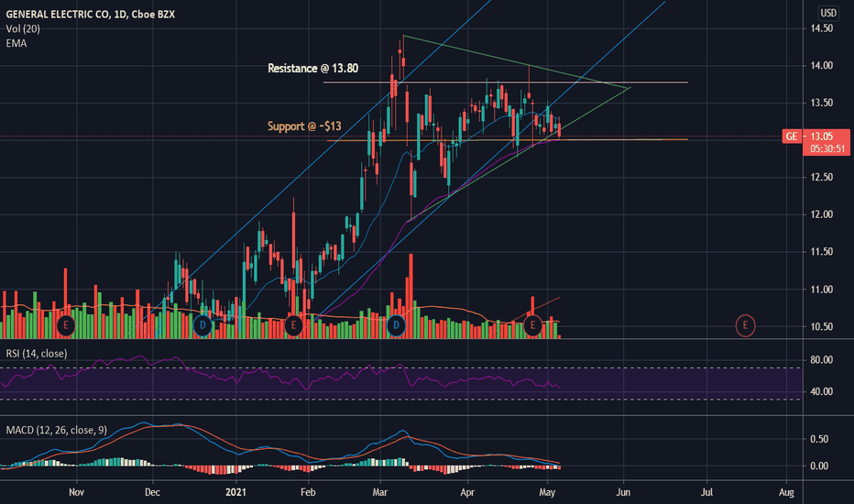
Task: Select the 'Resistance @ 13.80' text annotation
Action: (312, 68)
